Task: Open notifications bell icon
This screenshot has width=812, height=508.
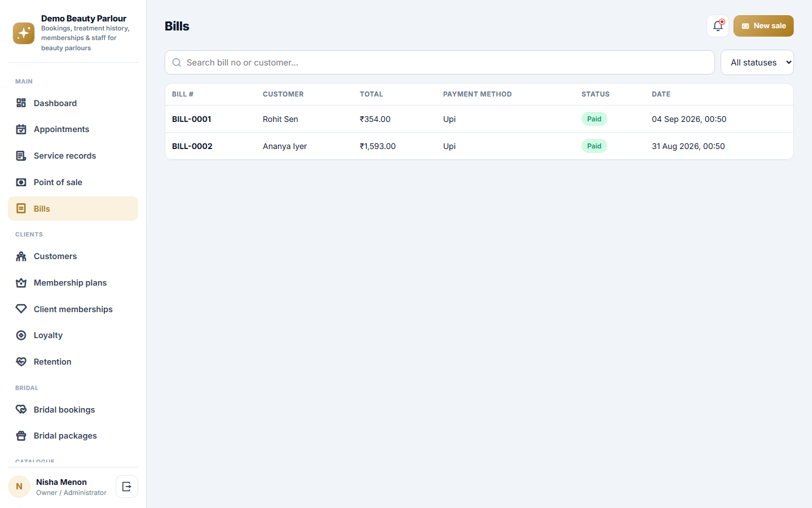Action: 718,26
